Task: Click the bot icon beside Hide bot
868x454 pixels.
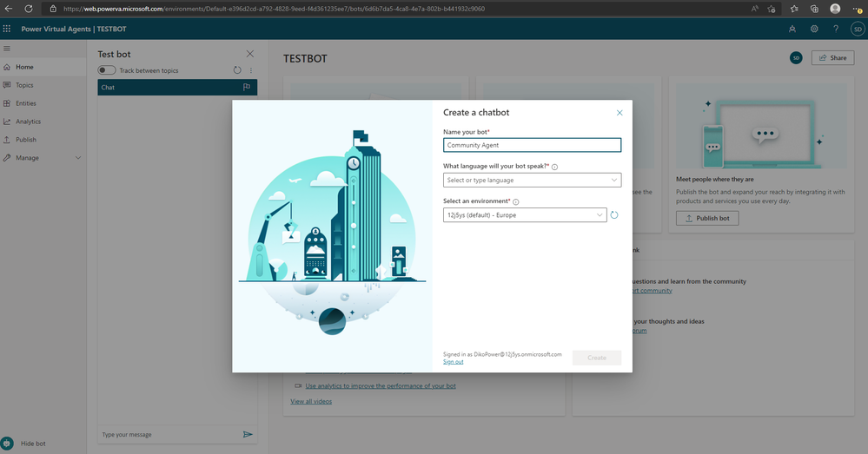Action: click(7, 444)
